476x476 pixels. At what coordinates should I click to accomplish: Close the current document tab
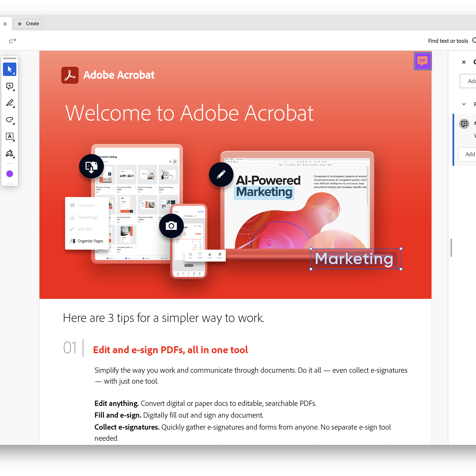(5, 24)
